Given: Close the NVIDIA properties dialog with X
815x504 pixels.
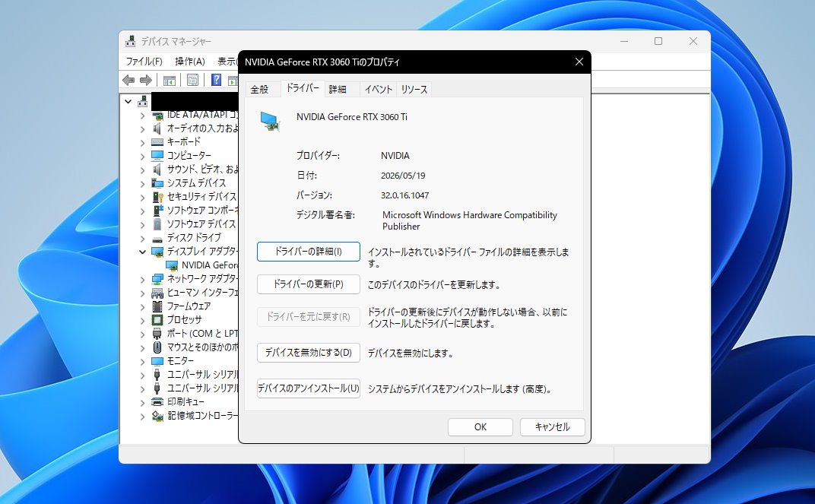Looking at the screenshot, I should [x=579, y=62].
